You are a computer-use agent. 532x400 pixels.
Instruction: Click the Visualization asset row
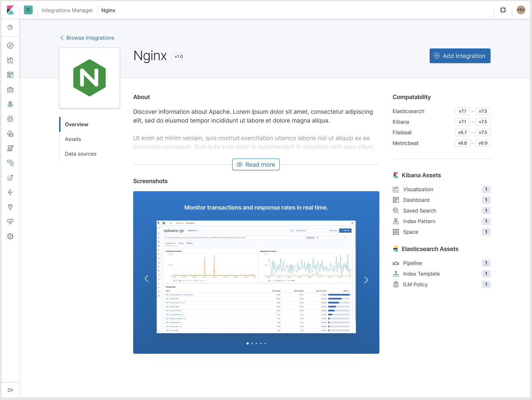441,189
